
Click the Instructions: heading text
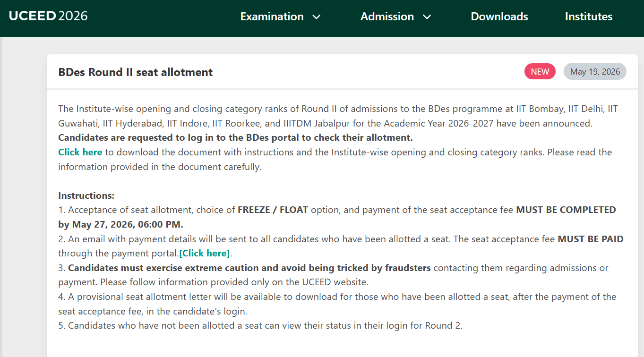coord(86,195)
